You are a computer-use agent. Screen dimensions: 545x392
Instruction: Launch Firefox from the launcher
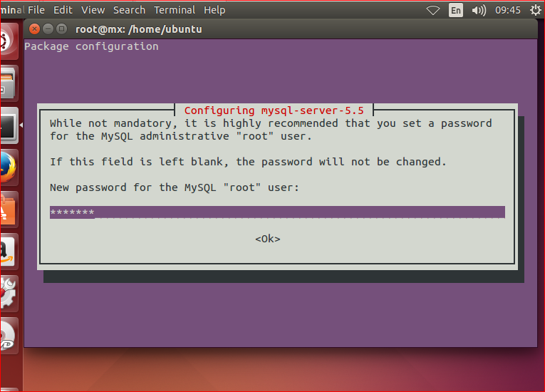point(8,167)
